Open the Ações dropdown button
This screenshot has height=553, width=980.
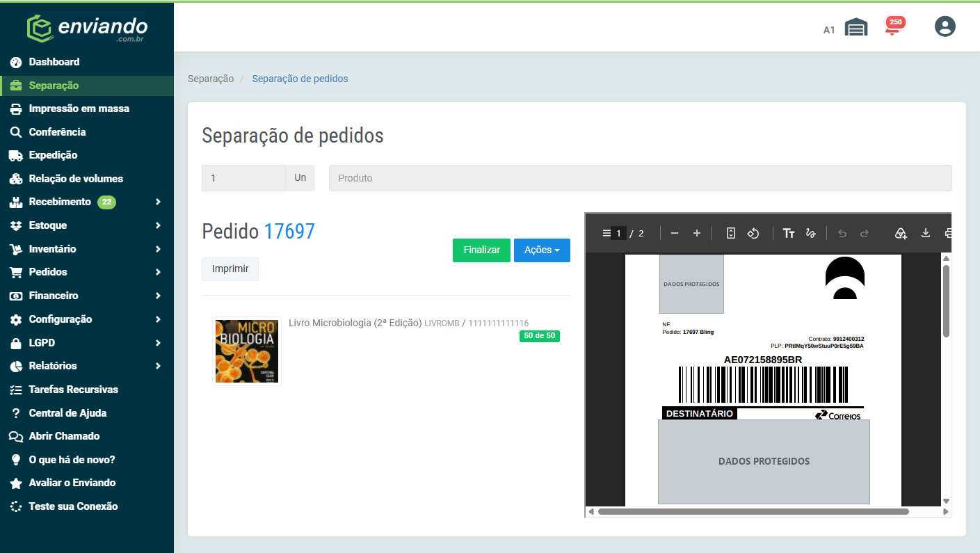coord(542,250)
